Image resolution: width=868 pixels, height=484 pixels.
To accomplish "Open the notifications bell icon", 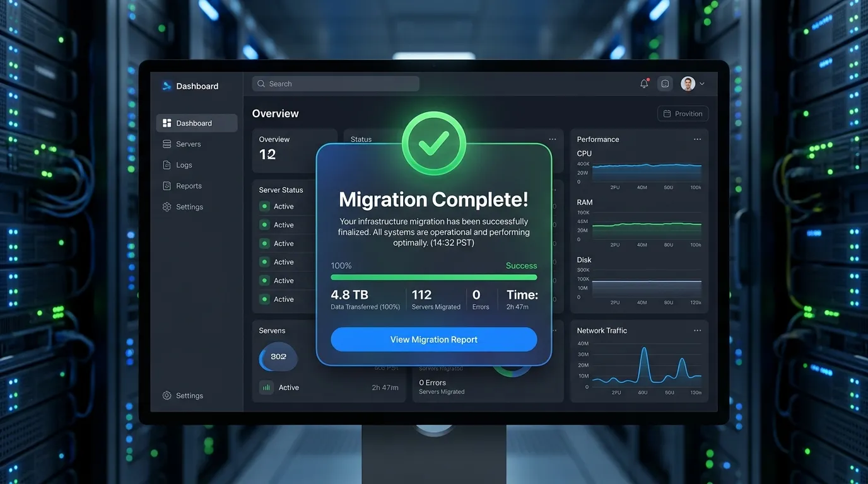I will point(644,83).
